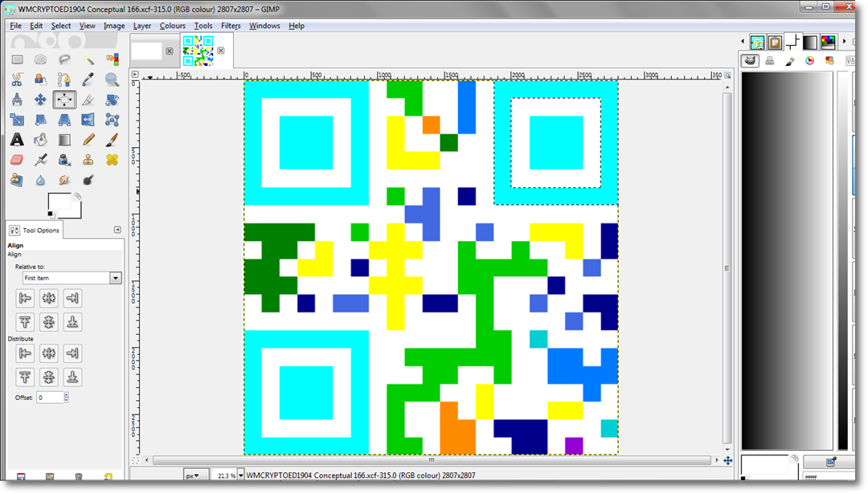The width and height of the screenshot is (868, 494).
Task: Switch to the gradient dock tab
Action: (810, 42)
